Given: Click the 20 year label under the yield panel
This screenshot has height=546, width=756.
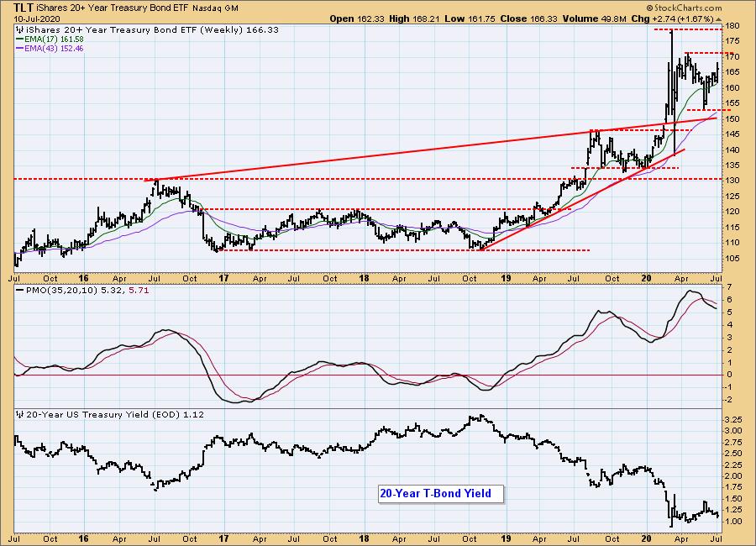Looking at the screenshot, I should 646,538.
